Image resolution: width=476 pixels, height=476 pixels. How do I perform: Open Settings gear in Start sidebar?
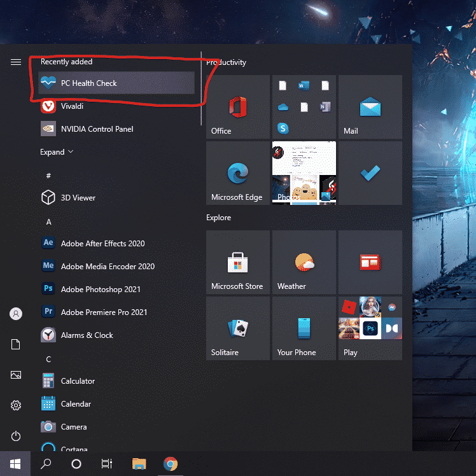(16, 405)
